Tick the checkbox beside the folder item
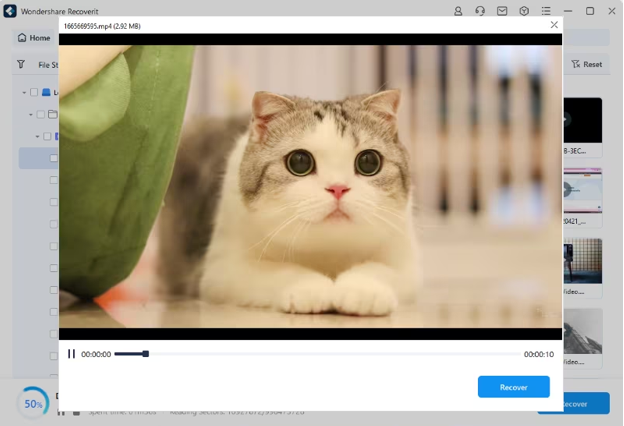The height and width of the screenshot is (426, 624). click(41, 115)
